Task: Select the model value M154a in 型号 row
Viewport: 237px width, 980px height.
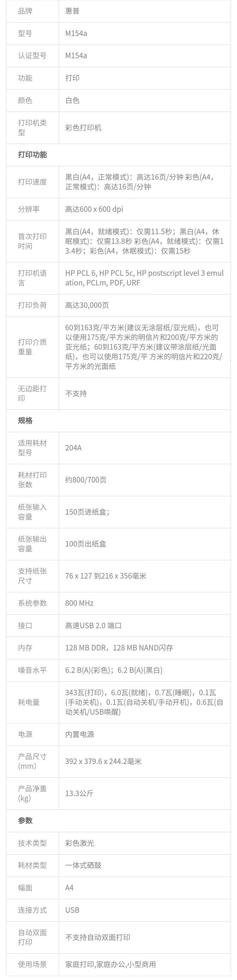Action: 76,33
